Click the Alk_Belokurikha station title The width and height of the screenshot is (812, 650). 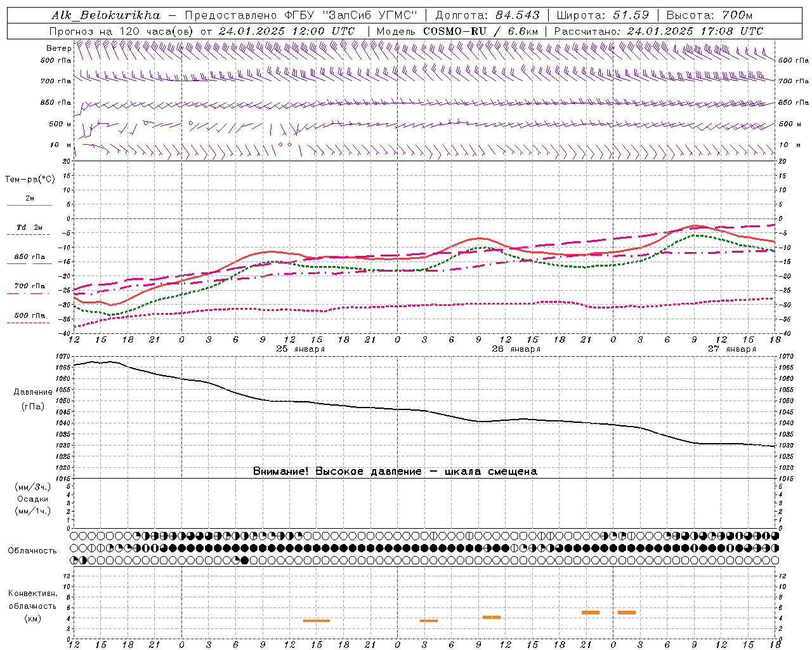(106, 15)
